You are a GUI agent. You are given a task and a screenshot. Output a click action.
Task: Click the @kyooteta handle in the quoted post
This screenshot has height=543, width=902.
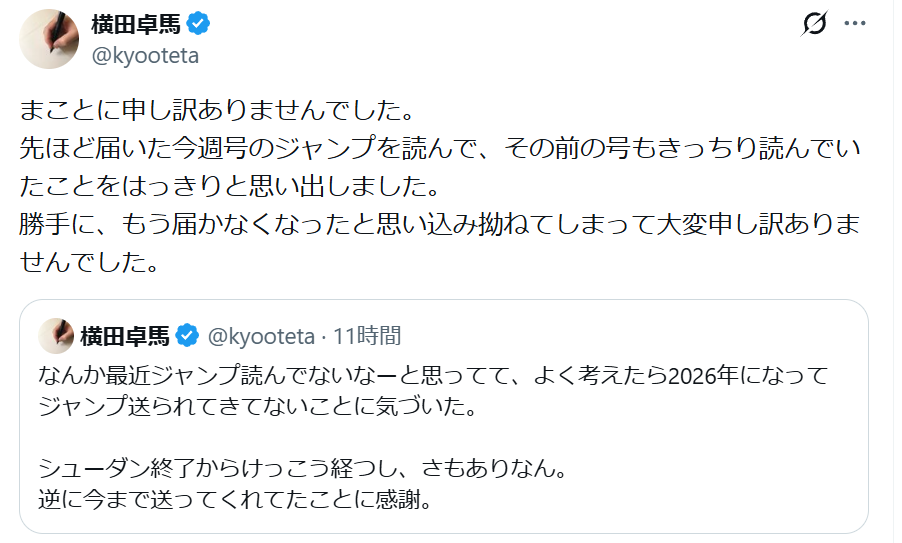pyautogui.click(x=260, y=335)
